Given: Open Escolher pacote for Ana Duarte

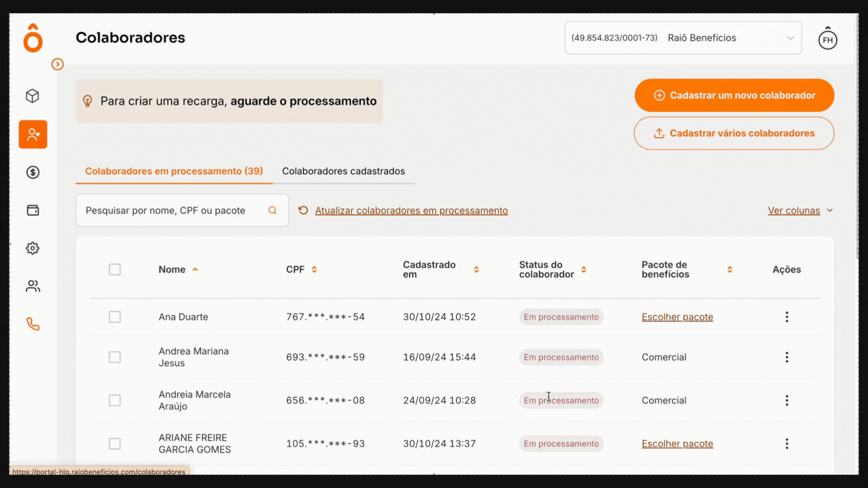Looking at the screenshot, I should click(x=677, y=317).
